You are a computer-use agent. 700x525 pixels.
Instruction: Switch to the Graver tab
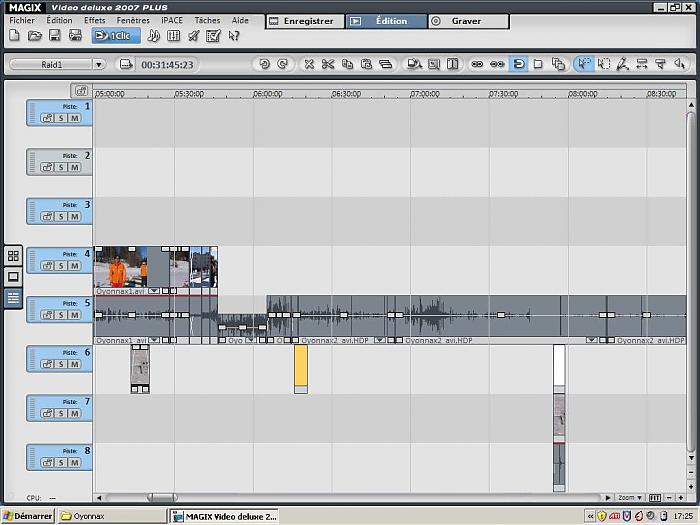point(467,20)
